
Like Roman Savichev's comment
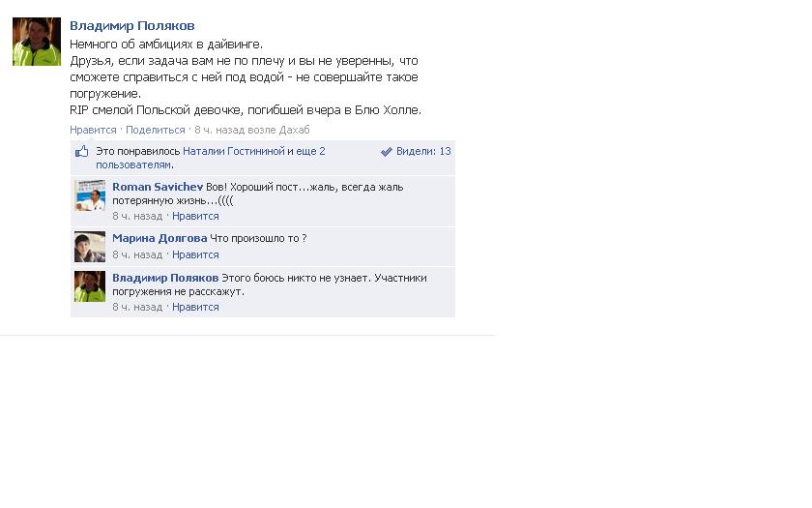(195, 216)
